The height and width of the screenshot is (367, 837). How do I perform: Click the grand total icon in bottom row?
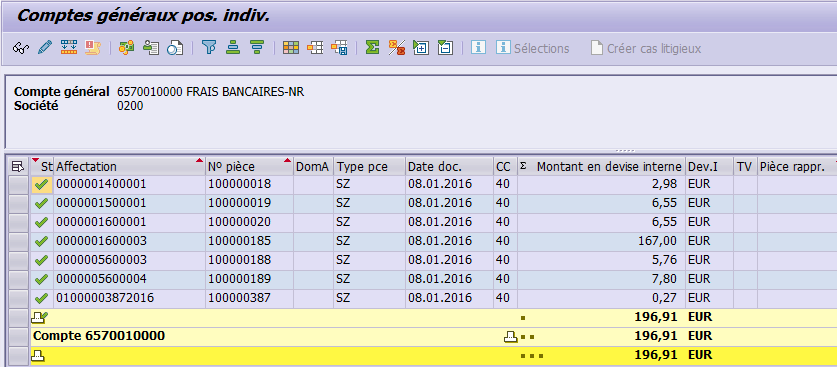[x=39, y=355]
